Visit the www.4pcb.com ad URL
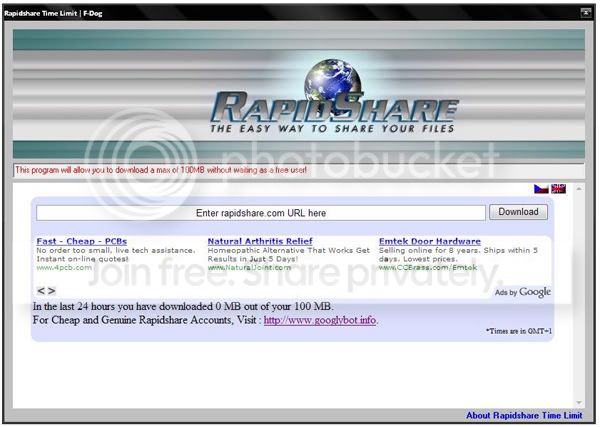 click(x=64, y=267)
